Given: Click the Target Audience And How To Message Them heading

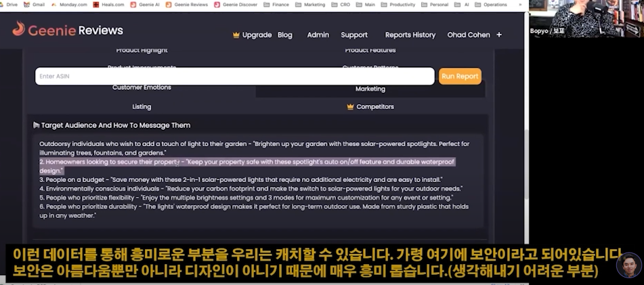Looking at the screenshot, I should click(x=115, y=125).
